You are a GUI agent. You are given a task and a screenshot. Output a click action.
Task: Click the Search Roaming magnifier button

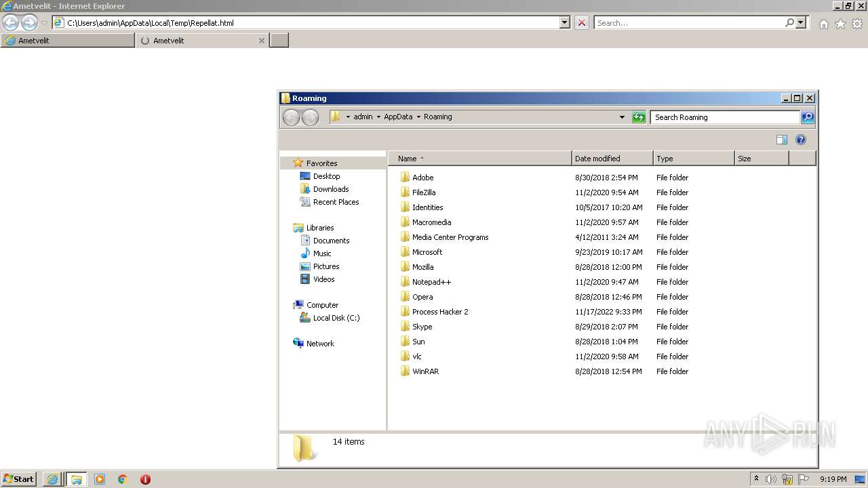[x=807, y=117]
